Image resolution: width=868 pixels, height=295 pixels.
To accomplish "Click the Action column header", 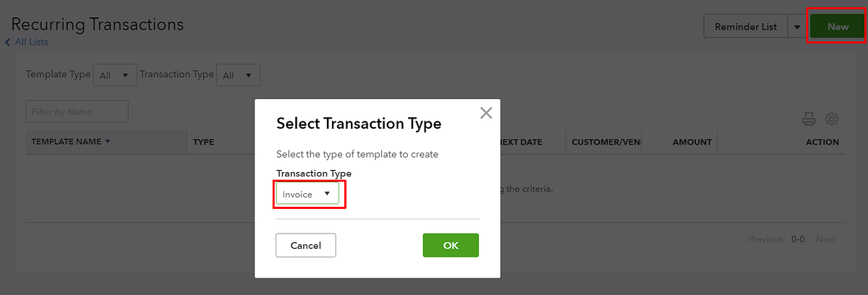I will pyautogui.click(x=822, y=142).
